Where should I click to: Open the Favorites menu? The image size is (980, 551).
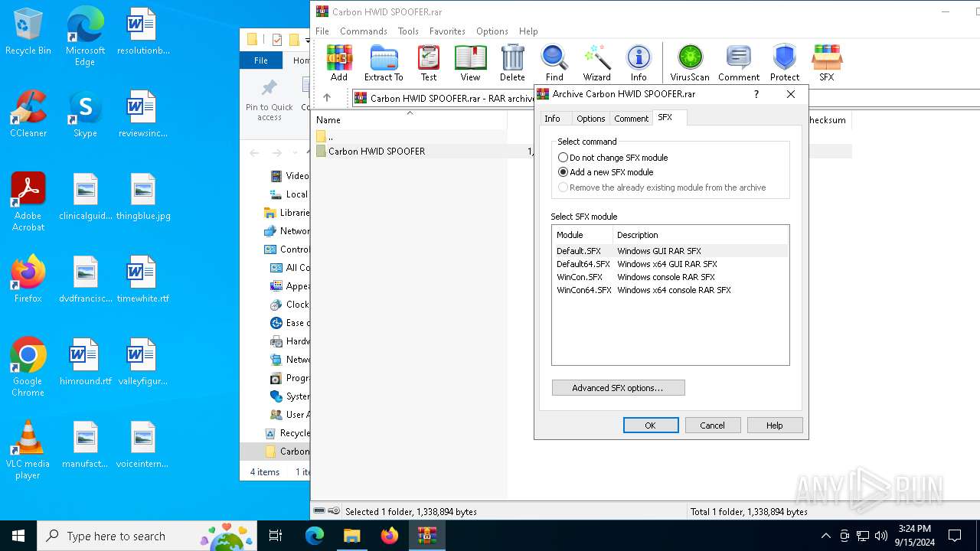point(447,31)
